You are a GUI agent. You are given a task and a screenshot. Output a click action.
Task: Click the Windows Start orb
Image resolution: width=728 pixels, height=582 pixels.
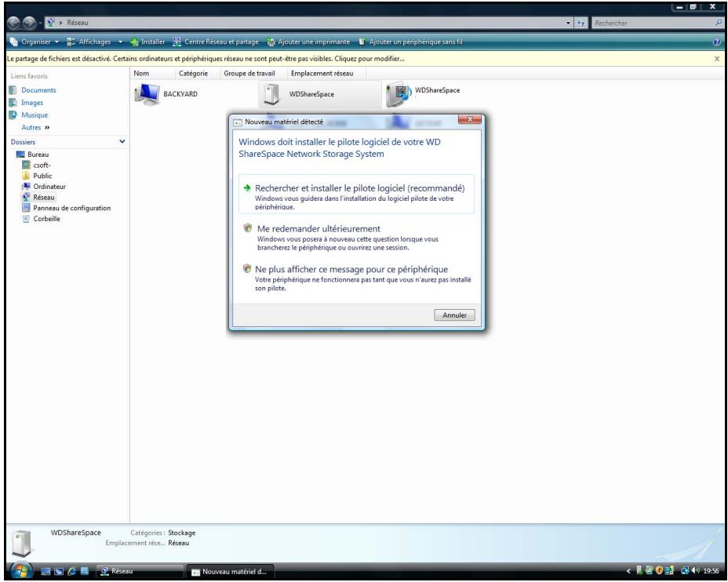pos(21,570)
